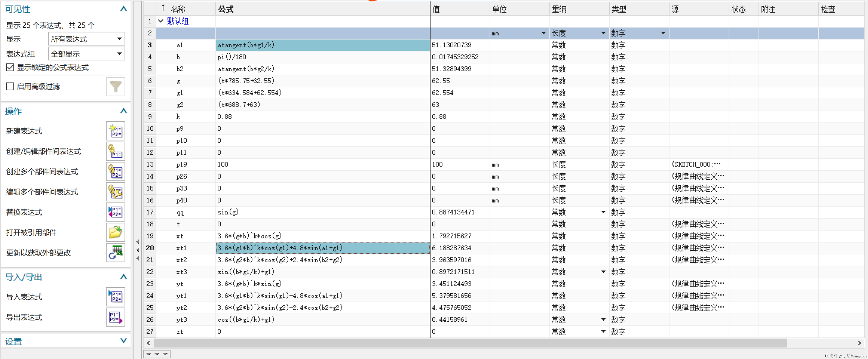
Task: Click the 附注 column header
Action: tap(788, 9)
